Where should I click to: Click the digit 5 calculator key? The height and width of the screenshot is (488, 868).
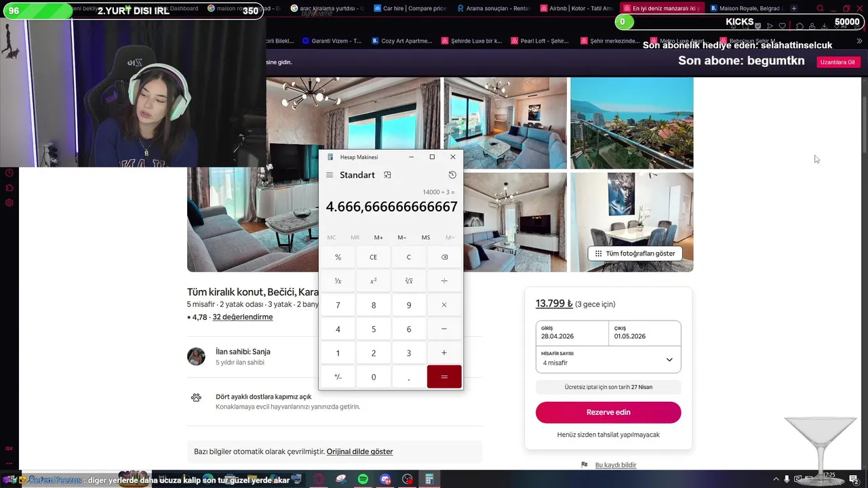pyautogui.click(x=373, y=329)
